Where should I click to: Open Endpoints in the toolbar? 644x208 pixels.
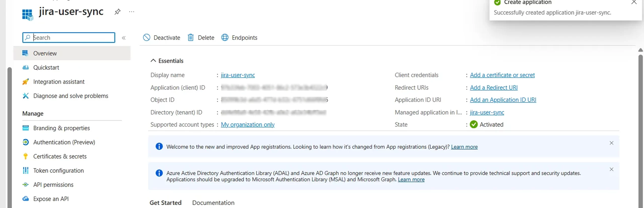239,37
